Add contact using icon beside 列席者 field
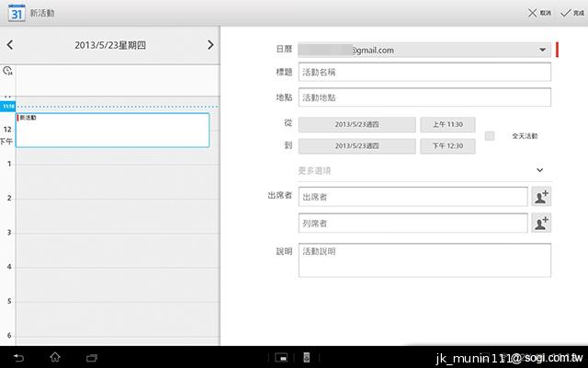Viewport: 588px width, 368px height. pos(541,223)
